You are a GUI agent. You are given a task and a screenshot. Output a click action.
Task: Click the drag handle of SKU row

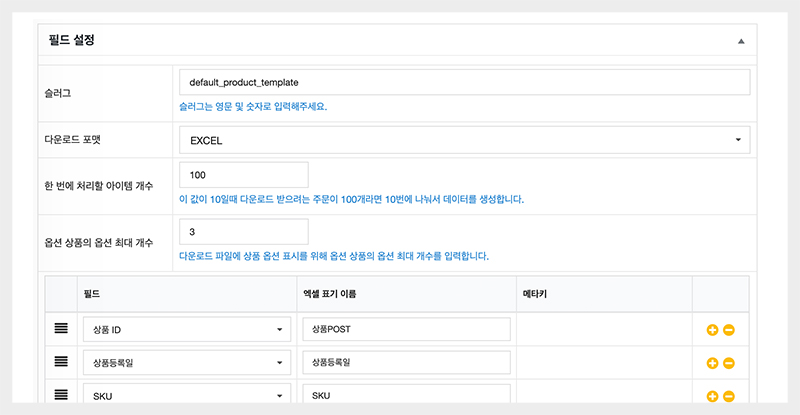(x=61, y=395)
